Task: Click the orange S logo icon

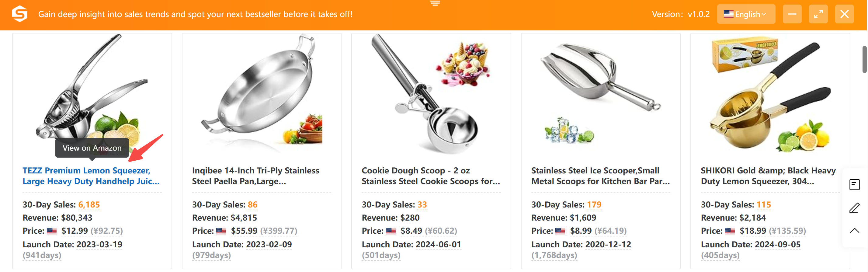Action: [x=20, y=14]
